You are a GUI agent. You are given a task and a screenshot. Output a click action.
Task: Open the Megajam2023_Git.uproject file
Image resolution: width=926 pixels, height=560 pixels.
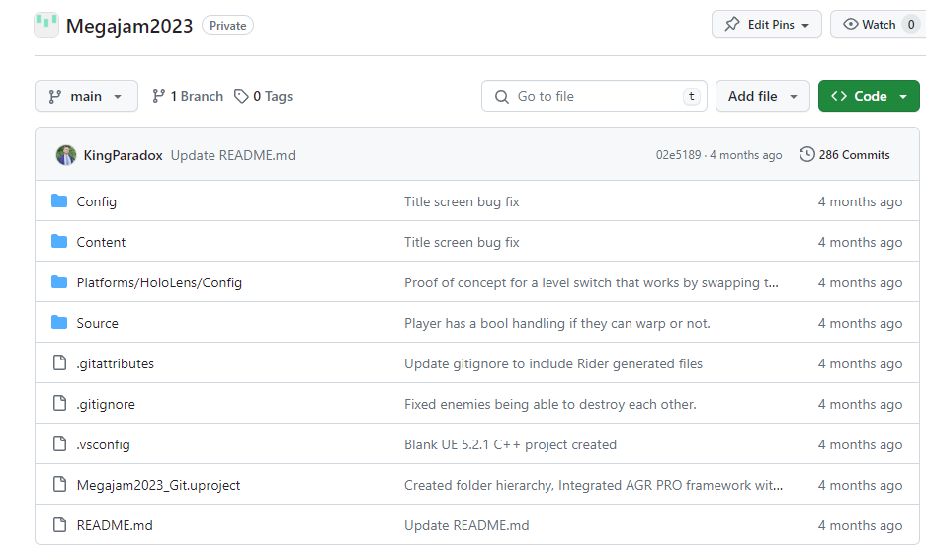[158, 485]
